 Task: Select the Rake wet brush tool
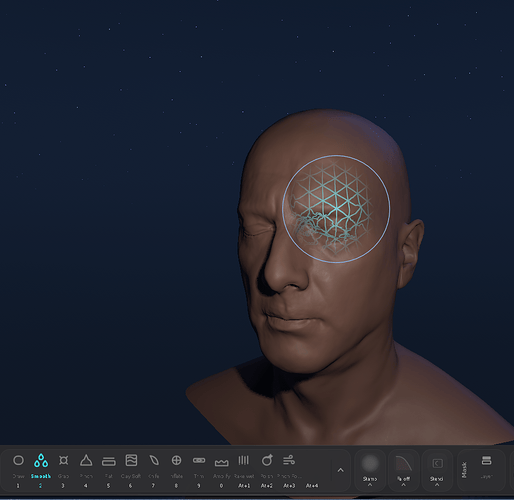[x=244, y=461]
